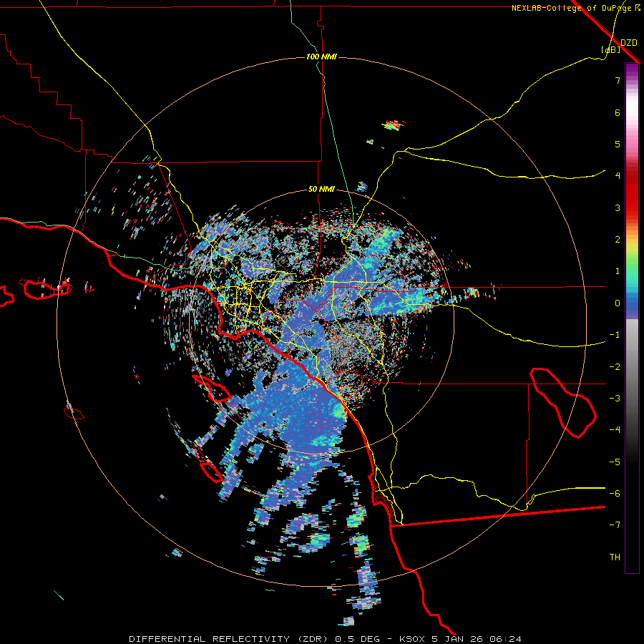Viewport: 644px width, 644px height.
Task: Click the "(ZDR)" abbreviation in the caption
Action: [312, 639]
